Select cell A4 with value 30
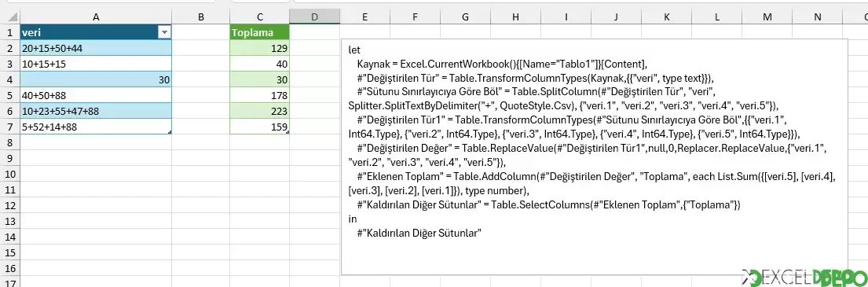Viewport: 868px width, 287px height. point(96,80)
